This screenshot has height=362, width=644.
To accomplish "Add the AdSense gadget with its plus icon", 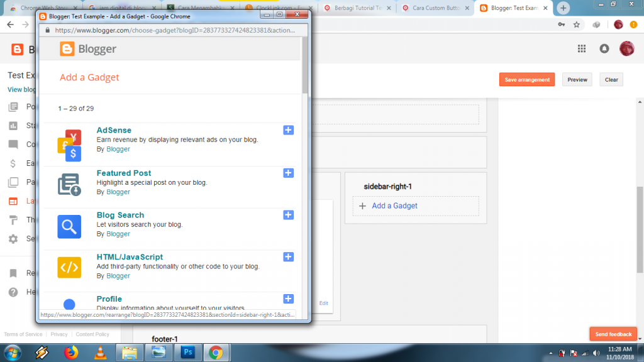I will pos(288,130).
